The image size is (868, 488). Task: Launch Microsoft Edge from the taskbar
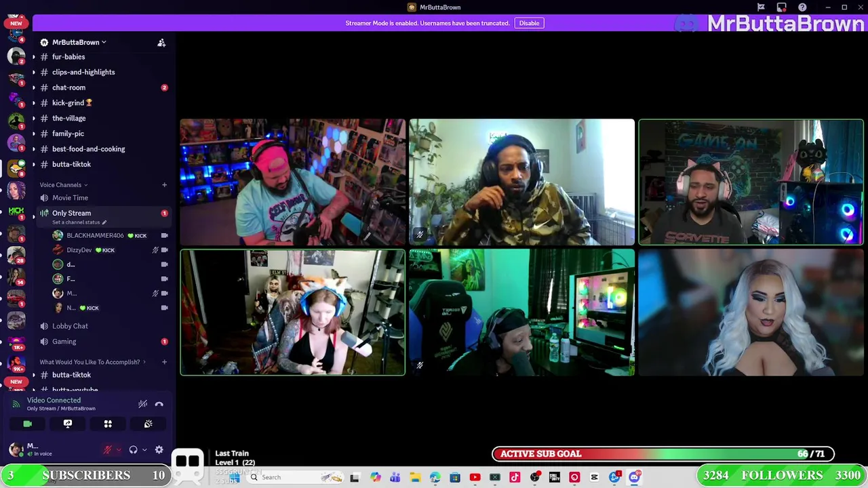[435, 478]
